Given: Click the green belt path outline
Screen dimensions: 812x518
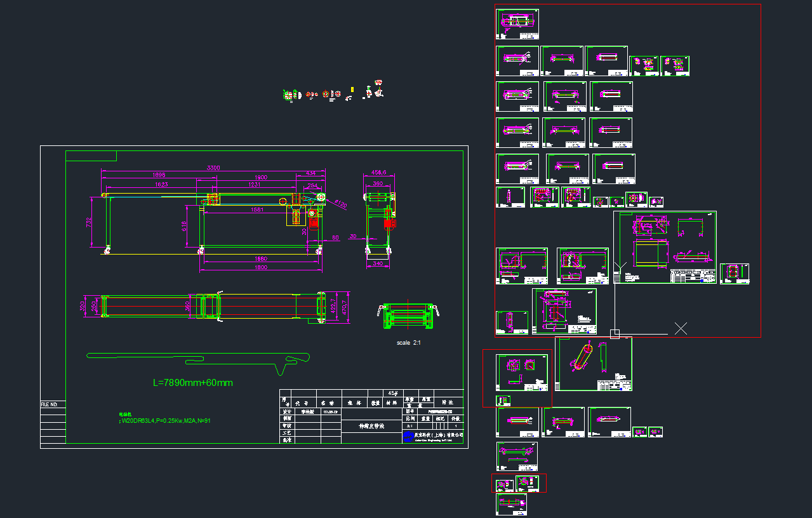Looking at the screenshot, I should (x=197, y=357).
